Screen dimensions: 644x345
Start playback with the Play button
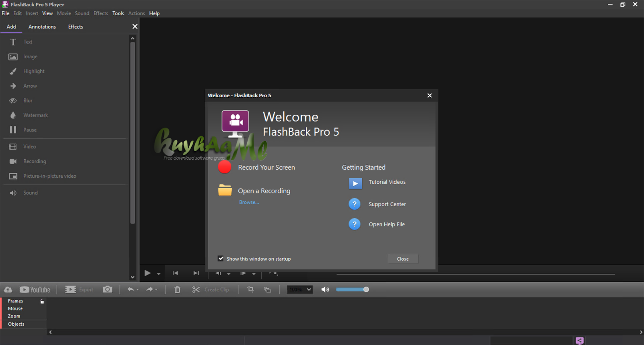[147, 273]
